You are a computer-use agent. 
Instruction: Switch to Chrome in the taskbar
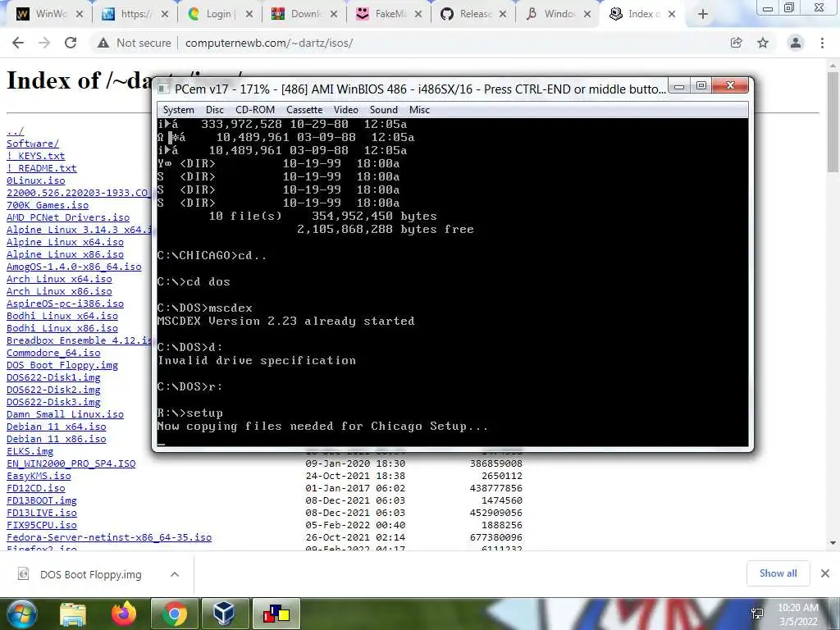click(x=175, y=614)
